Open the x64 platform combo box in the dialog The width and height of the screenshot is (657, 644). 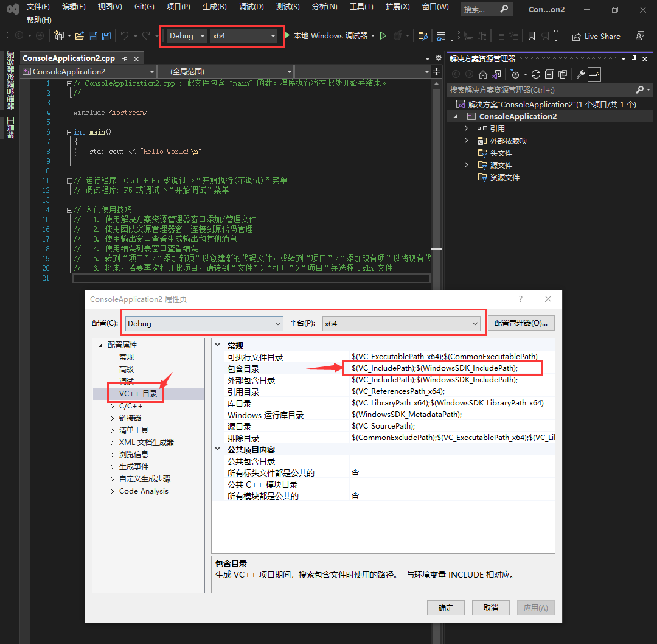401,323
